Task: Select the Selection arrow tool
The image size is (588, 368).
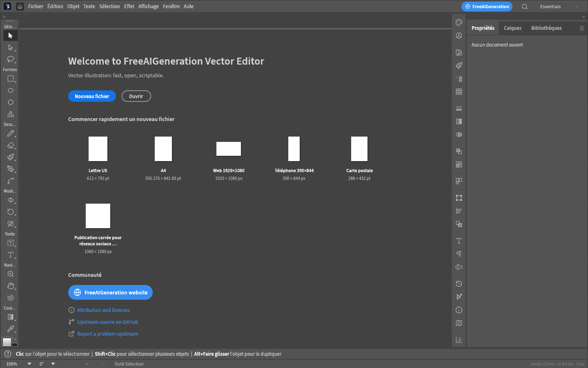Action: point(11,36)
